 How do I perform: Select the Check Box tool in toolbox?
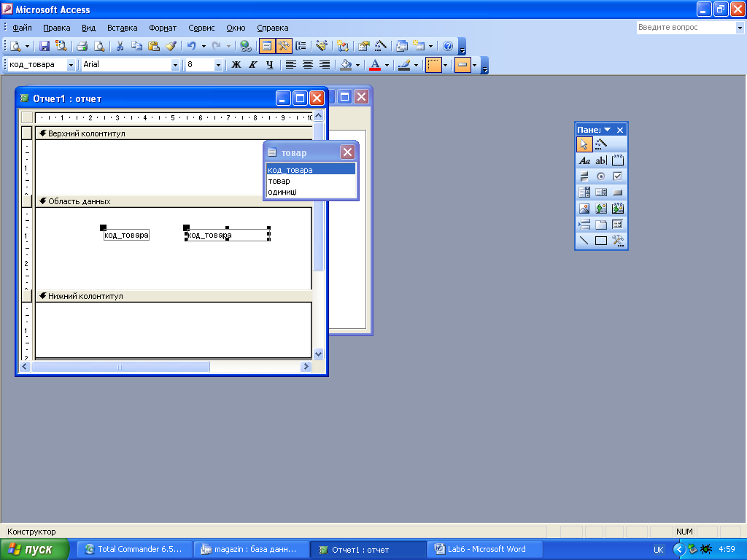pyautogui.click(x=618, y=176)
